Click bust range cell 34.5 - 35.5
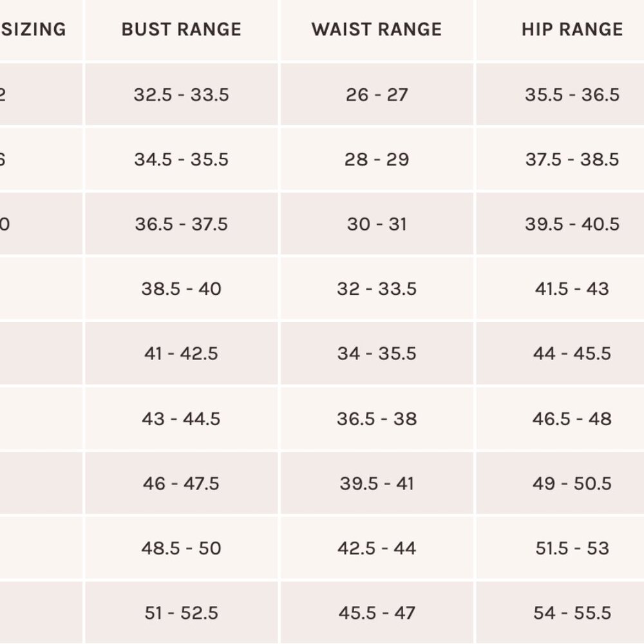The height and width of the screenshot is (644, 644). click(181, 159)
